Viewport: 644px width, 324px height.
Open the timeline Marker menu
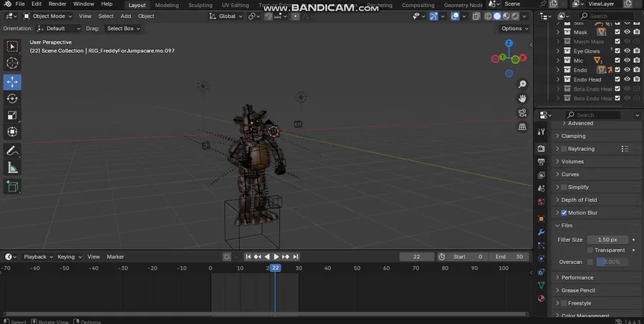115,257
